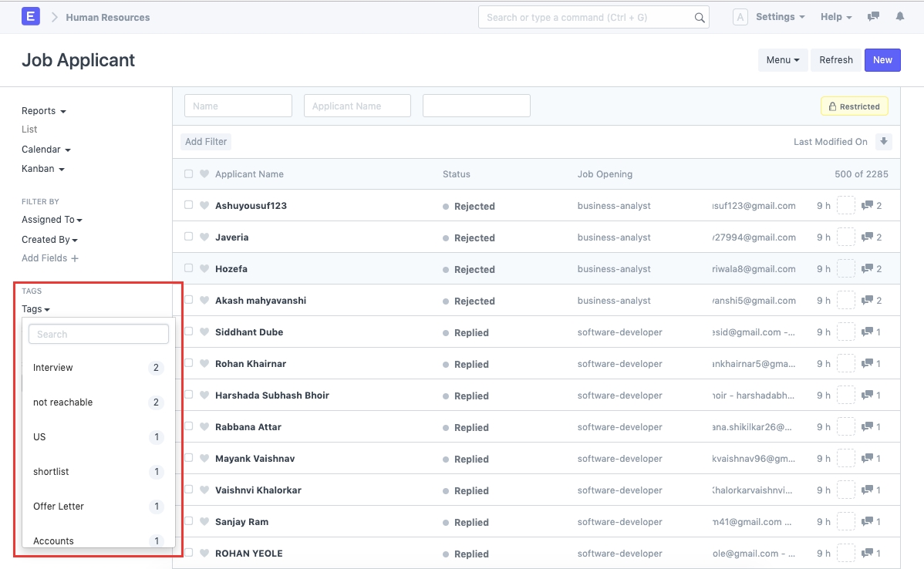The image size is (924, 569).
Task: Open comments icon for Javeria row
Action: point(867,237)
